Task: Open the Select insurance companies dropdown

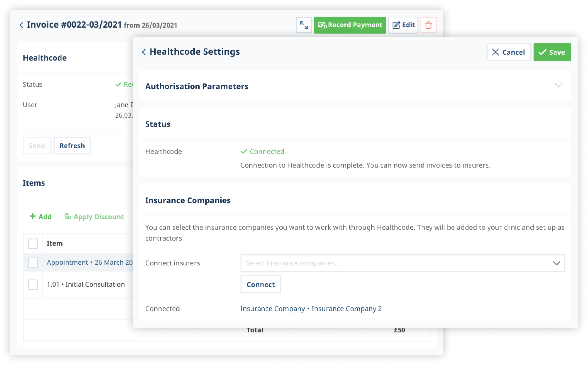Action: pyautogui.click(x=403, y=263)
